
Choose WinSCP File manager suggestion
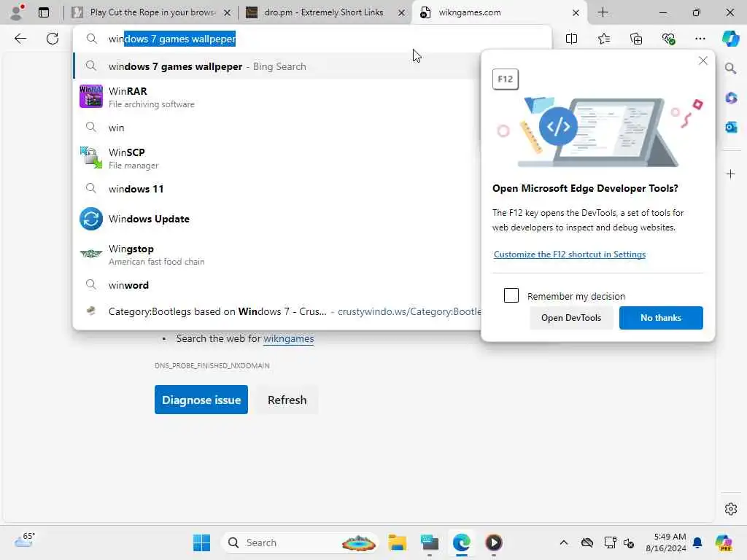(277, 158)
